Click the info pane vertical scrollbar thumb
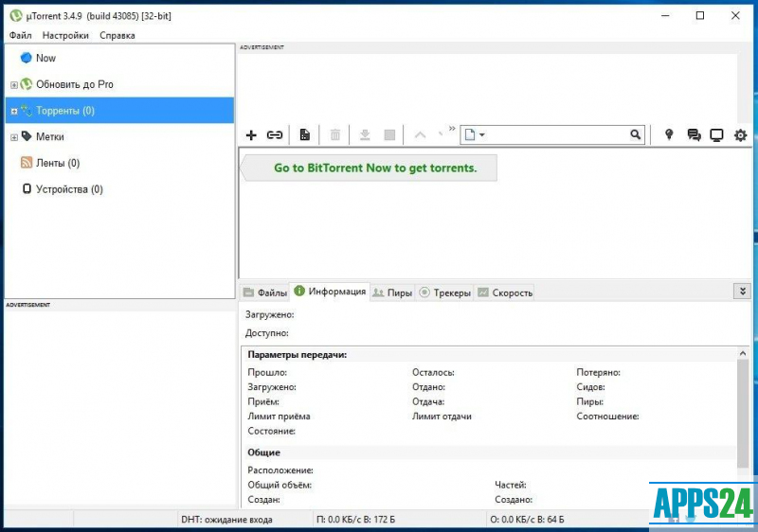 pyautogui.click(x=743, y=414)
